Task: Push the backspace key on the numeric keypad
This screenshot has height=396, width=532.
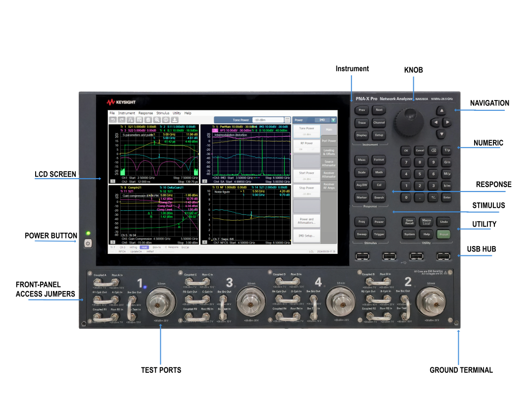Action: pyautogui.click(x=433, y=150)
